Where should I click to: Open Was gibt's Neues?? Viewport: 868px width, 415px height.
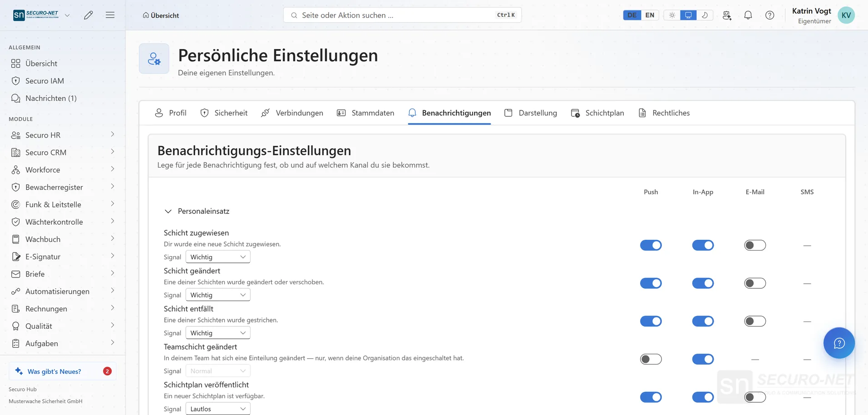point(63,371)
